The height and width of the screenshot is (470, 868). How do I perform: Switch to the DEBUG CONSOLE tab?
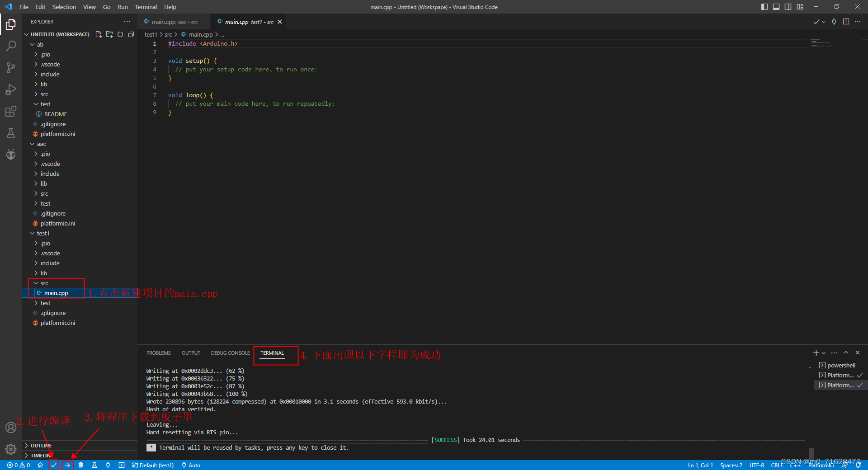tap(230, 353)
